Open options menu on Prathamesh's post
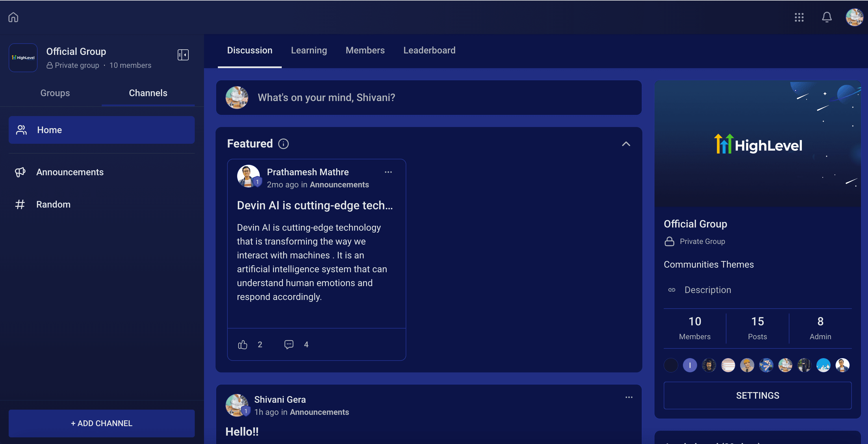The width and height of the screenshot is (868, 444). 388,172
